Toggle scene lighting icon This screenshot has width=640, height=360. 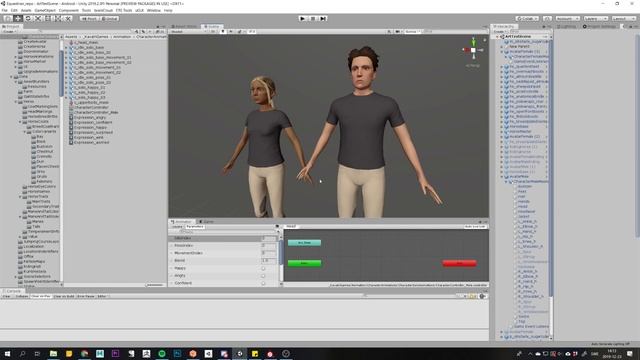pyautogui.click(x=223, y=31)
